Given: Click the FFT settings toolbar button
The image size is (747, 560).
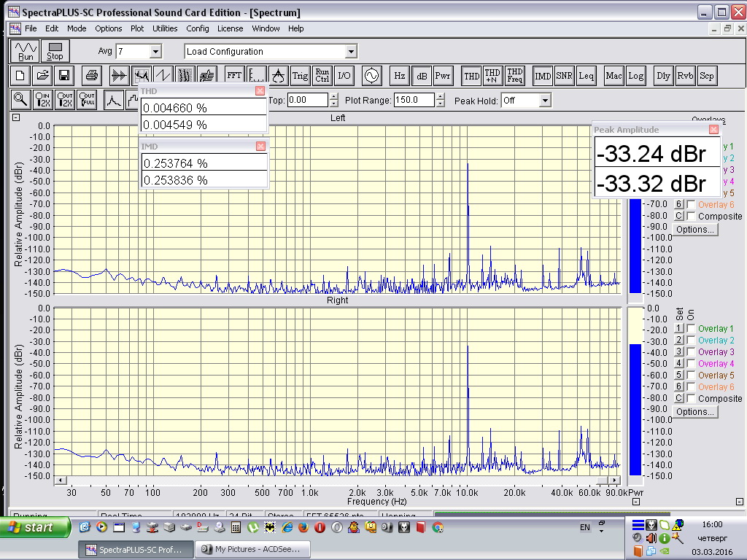Looking at the screenshot, I should pyautogui.click(x=234, y=75).
